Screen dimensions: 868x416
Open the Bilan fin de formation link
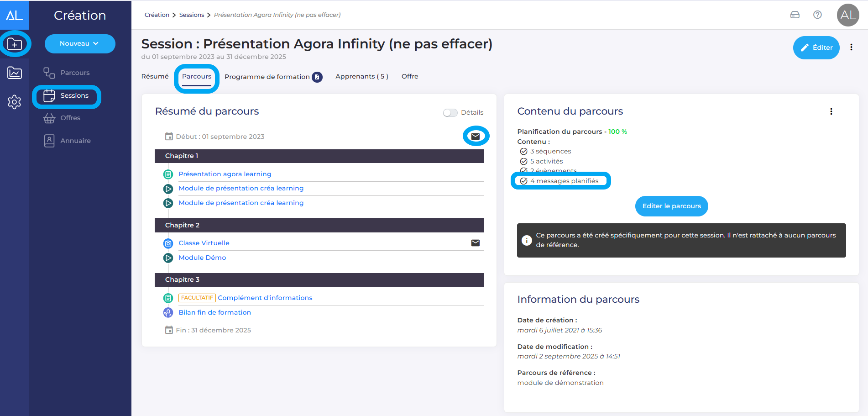pos(214,312)
